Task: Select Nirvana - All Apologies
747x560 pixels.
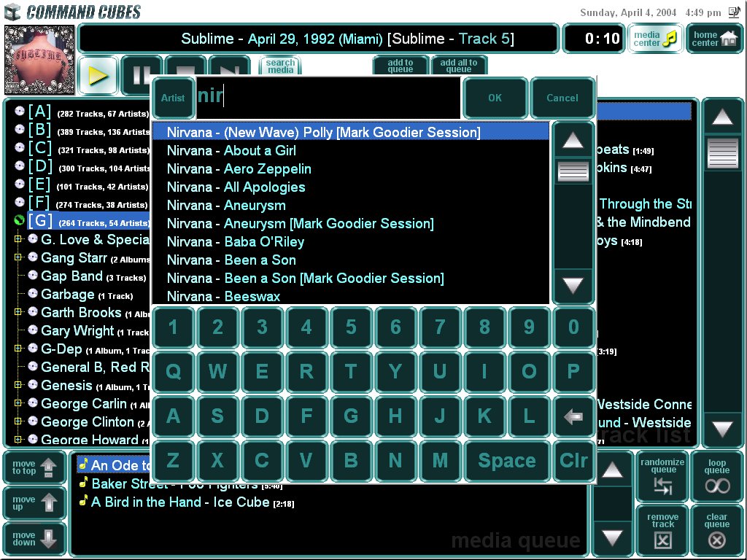Action: [x=351, y=187]
